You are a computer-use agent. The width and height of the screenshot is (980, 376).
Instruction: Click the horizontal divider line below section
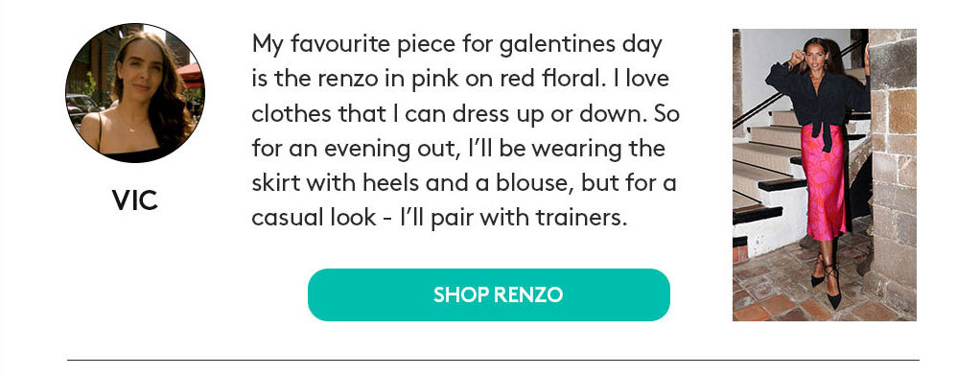[x=493, y=361]
